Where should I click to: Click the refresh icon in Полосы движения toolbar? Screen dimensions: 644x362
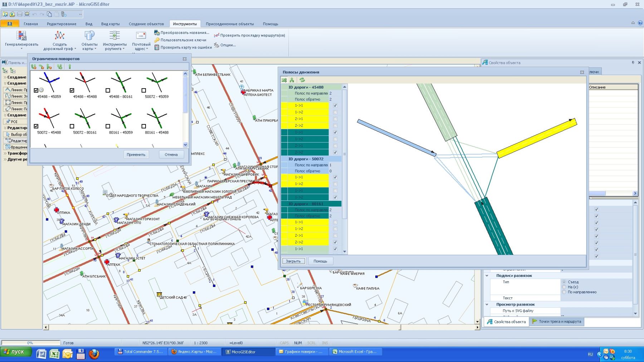coord(302,80)
